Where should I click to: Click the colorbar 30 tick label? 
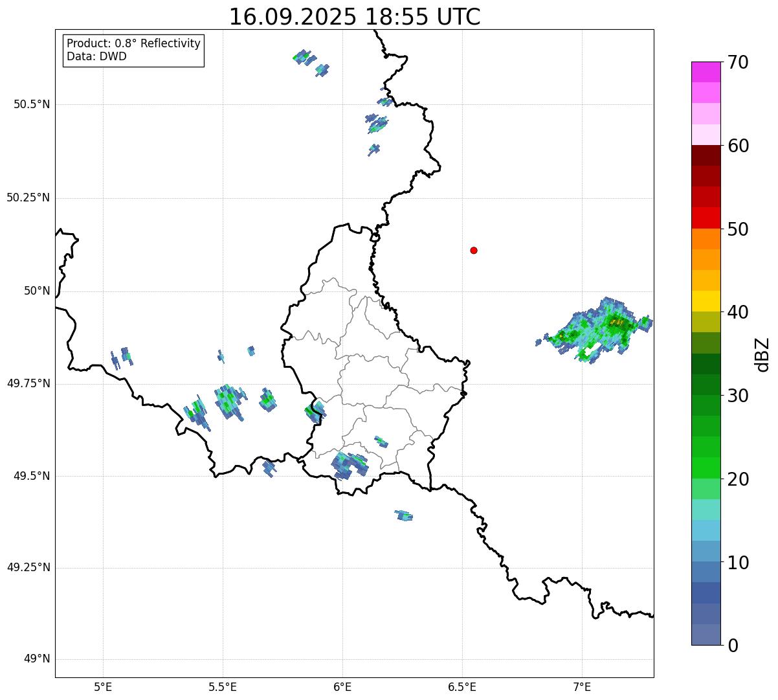point(738,396)
